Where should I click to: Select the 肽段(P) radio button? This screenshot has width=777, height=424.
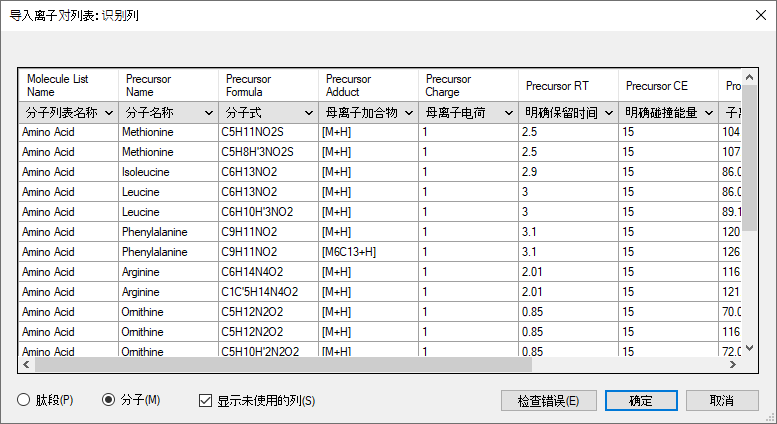click(24, 400)
